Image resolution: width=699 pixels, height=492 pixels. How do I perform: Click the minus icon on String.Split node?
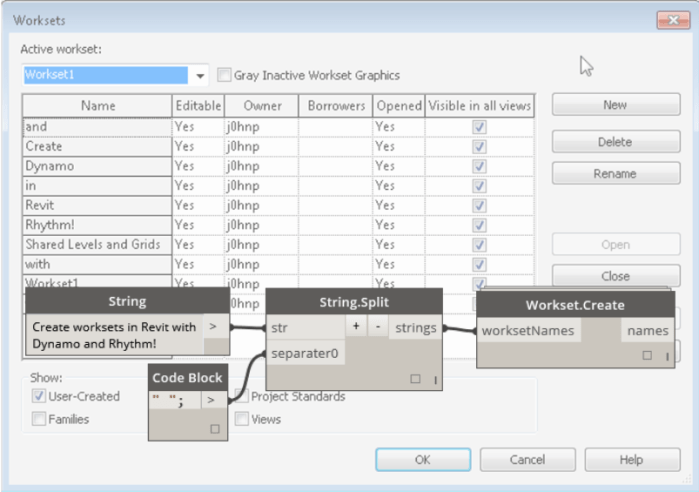pyautogui.click(x=376, y=327)
